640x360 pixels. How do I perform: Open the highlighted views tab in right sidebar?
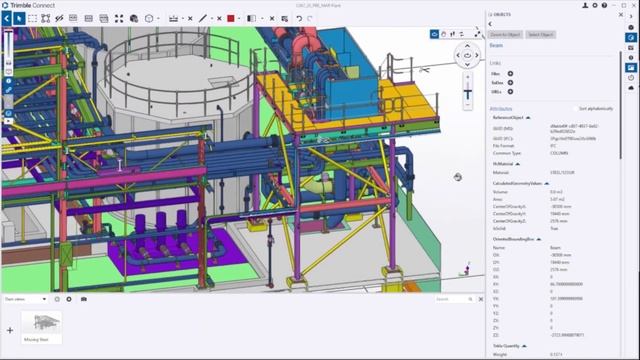631,67
